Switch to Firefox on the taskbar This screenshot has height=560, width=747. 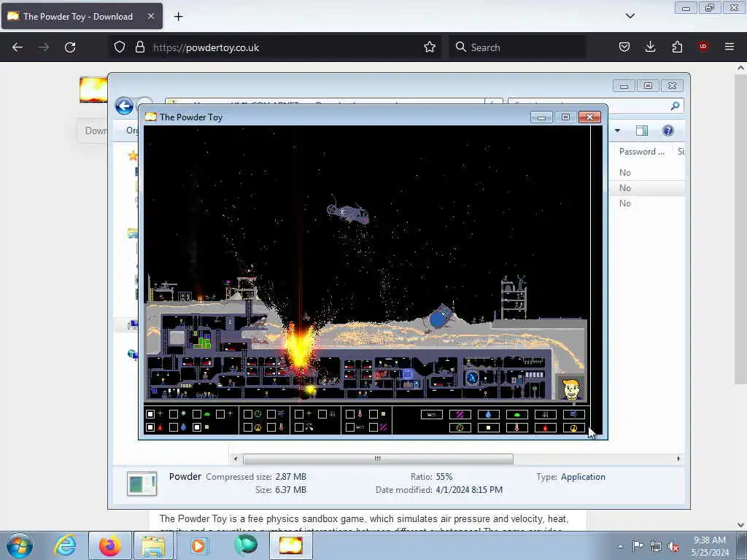pos(110,545)
